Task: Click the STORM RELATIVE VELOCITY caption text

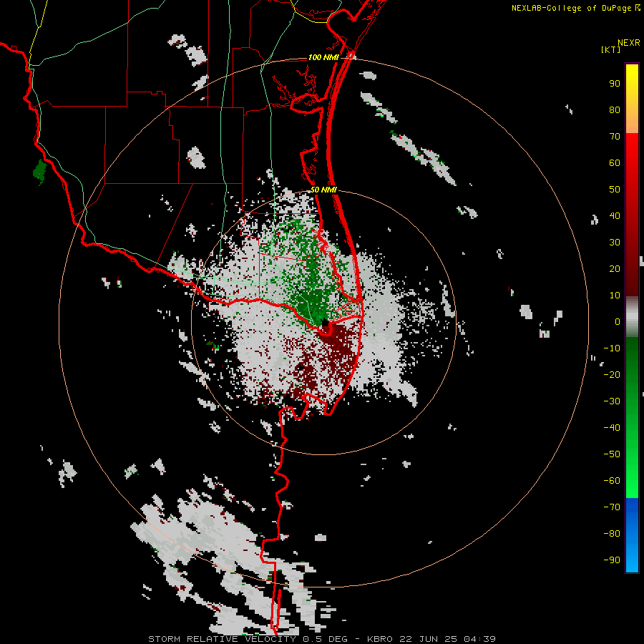Action: pyautogui.click(x=222, y=639)
